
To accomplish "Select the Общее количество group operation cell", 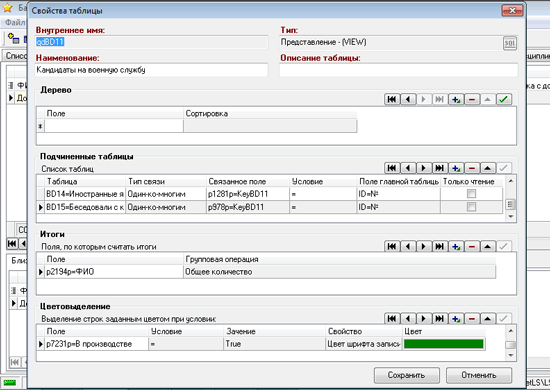I will click(339, 272).
